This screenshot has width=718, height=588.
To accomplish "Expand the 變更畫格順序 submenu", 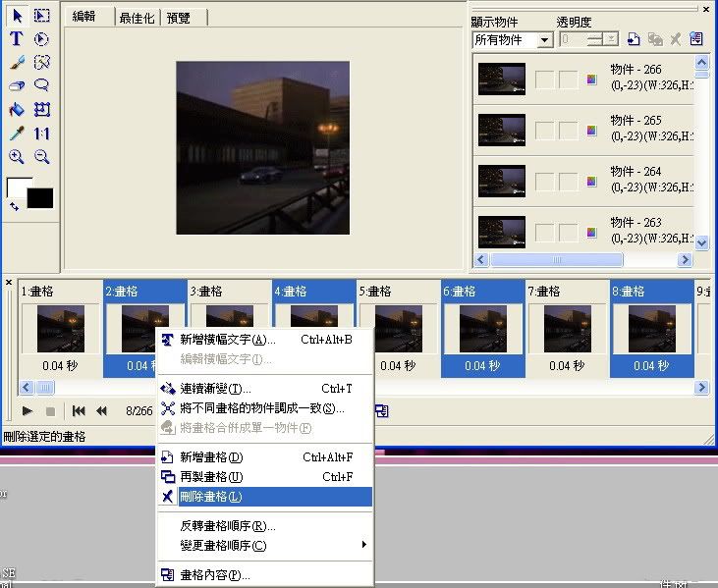I will 265,545.
